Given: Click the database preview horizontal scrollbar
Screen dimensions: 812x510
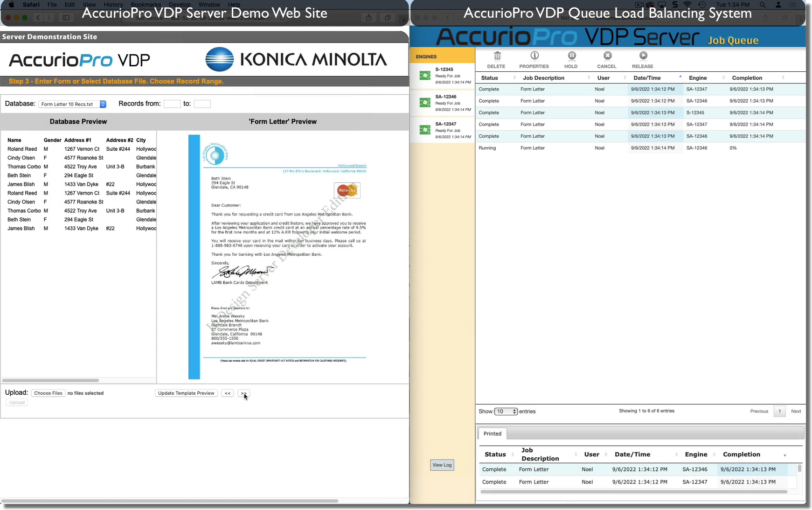Looking at the screenshot, I should [x=50, y=380].
